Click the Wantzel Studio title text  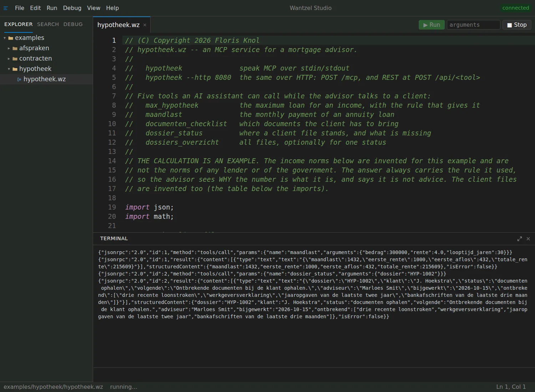point(311,8)
